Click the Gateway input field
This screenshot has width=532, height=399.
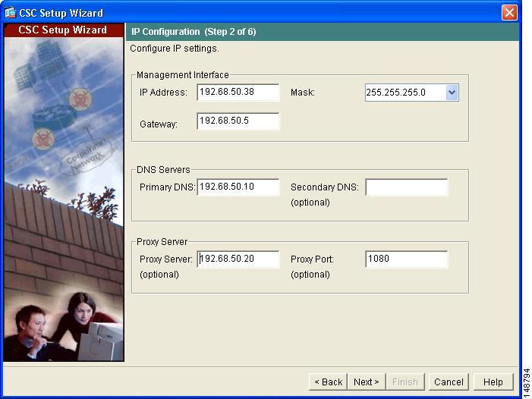point(238,121)
